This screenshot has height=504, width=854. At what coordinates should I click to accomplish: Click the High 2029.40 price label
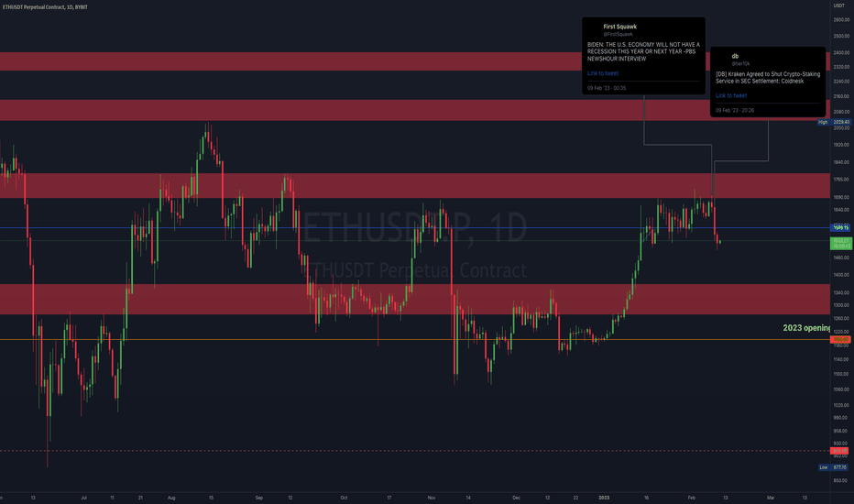[833, 122]
